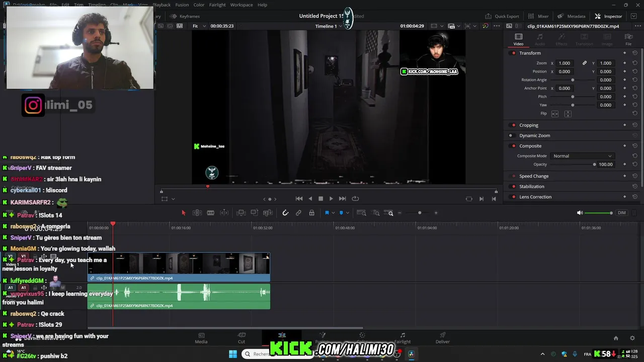Click the Overwrite Clip toolbar icon
This screenshot has height=362, width=644.
[255, 213]
